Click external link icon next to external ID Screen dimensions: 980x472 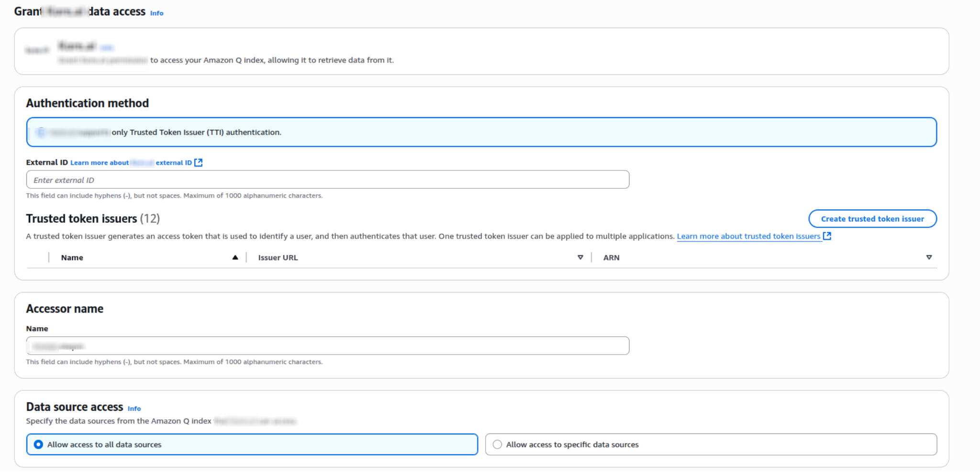coord(199,163)
